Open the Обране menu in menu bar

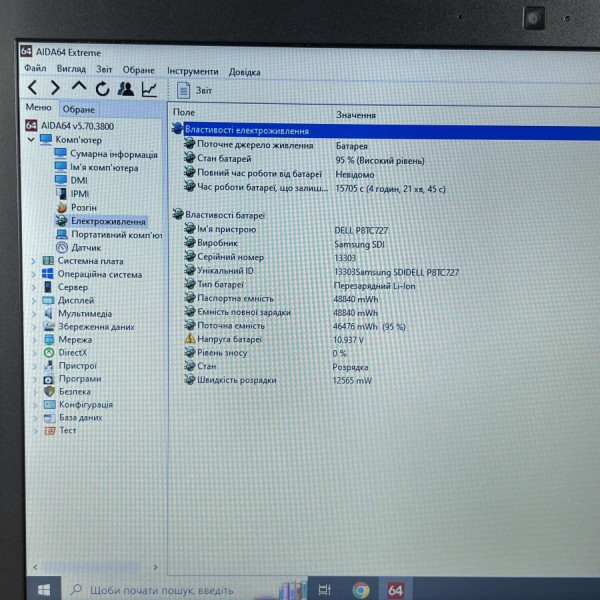pyautogui.click(x=139, y=70)
